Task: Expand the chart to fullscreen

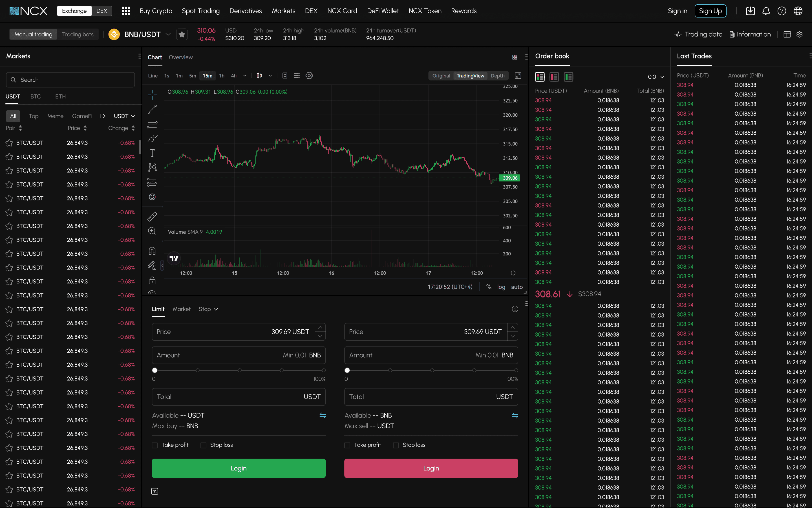Action: [518, 76]
